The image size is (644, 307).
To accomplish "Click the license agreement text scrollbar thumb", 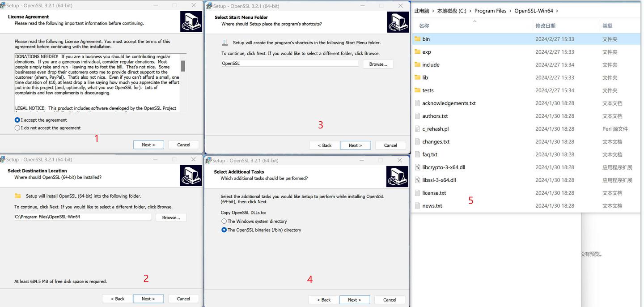I will [x=183, y=66].
